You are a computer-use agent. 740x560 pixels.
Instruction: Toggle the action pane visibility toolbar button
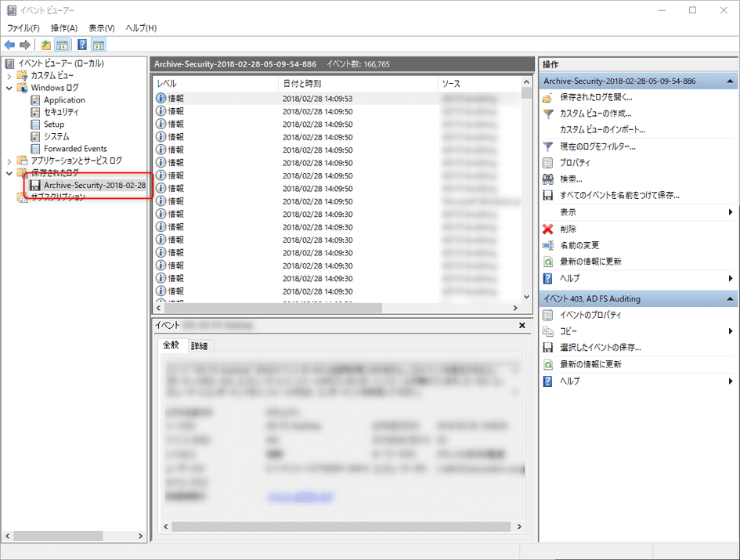(99, 45)
